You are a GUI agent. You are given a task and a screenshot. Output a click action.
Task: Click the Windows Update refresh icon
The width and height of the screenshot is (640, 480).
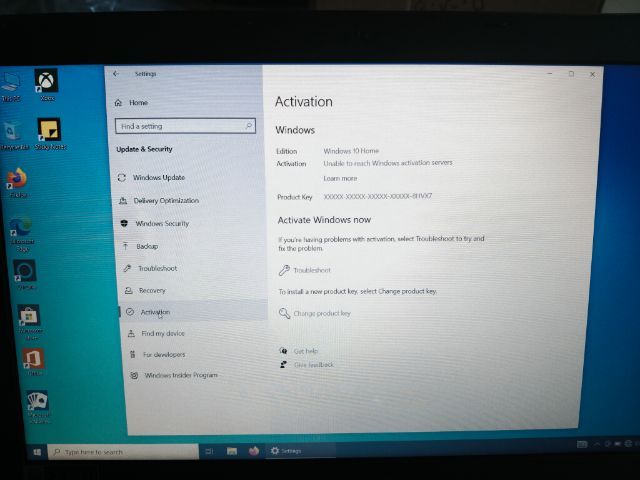[x=122, y=178]
